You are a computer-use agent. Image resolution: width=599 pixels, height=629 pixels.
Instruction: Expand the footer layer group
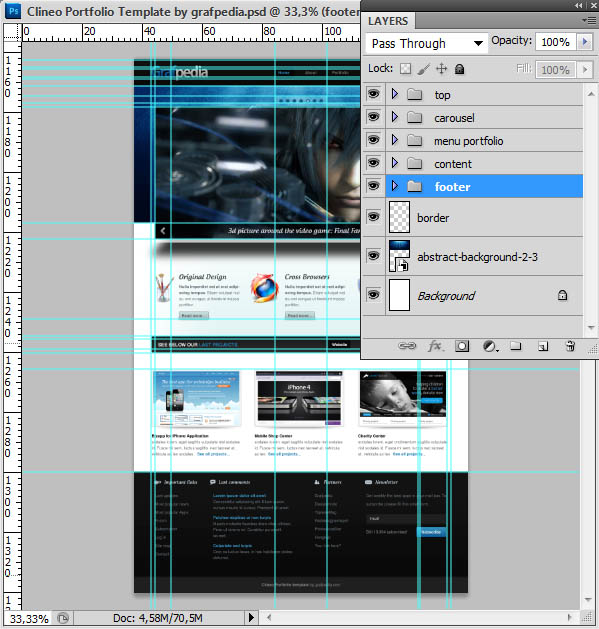coord(394,186)
